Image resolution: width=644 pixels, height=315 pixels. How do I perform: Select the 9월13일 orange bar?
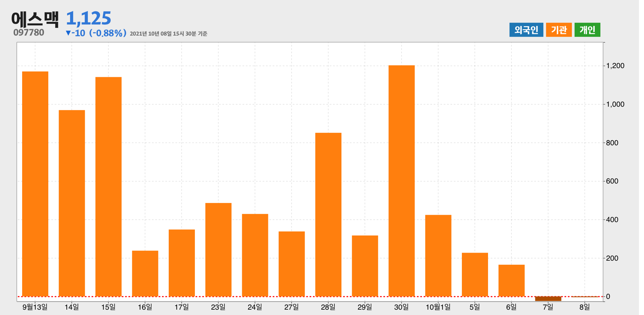35,184
